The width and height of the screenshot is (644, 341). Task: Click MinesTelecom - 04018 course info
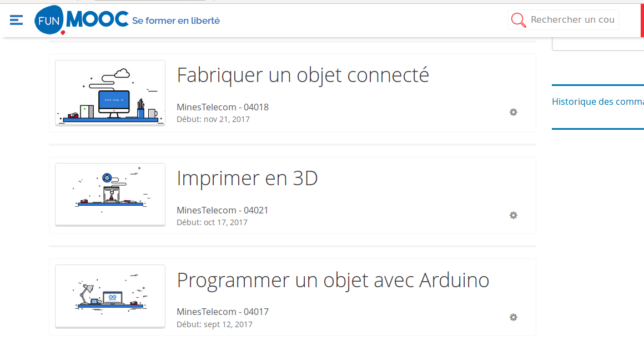[x=223, y=107]
